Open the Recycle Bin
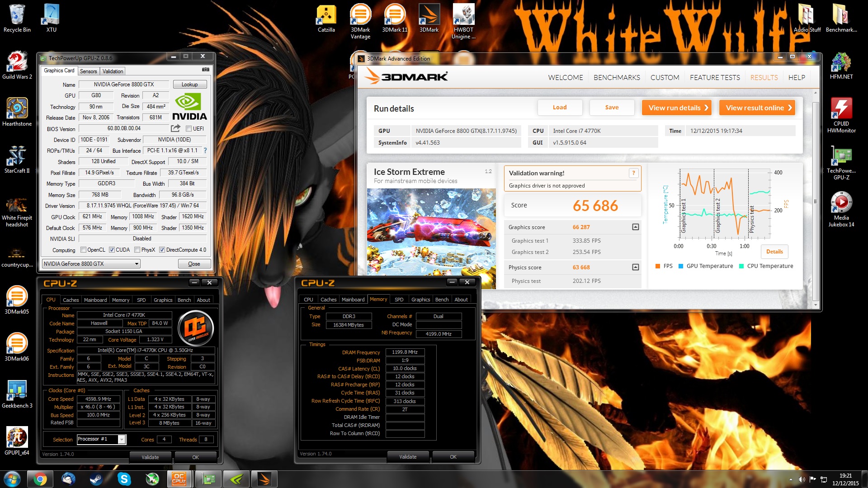Image resolution: width=868 pixels, height=488 pixels. click(17, 19)
